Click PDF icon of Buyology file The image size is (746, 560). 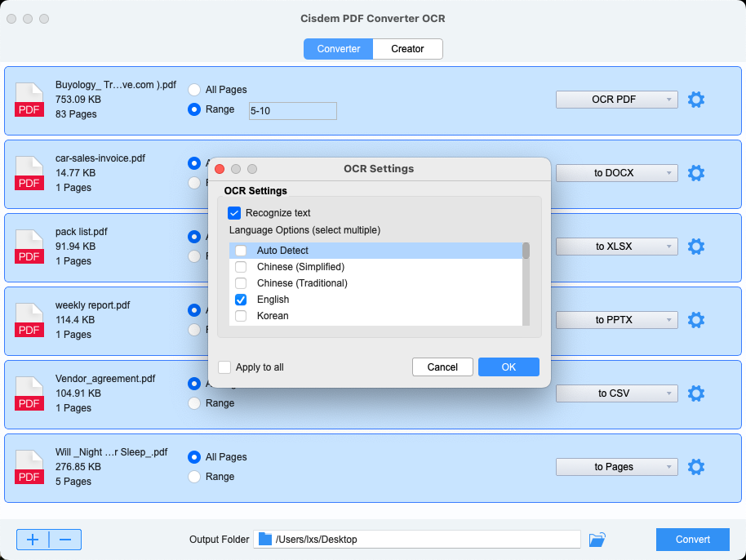[29, 100]
